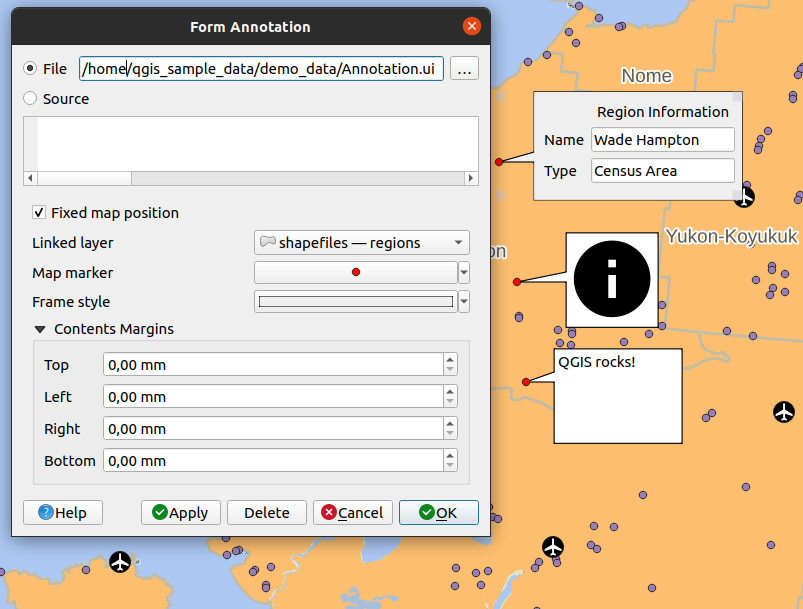
Task: Click the Frame style swatch
Action: tap(355, 302)
